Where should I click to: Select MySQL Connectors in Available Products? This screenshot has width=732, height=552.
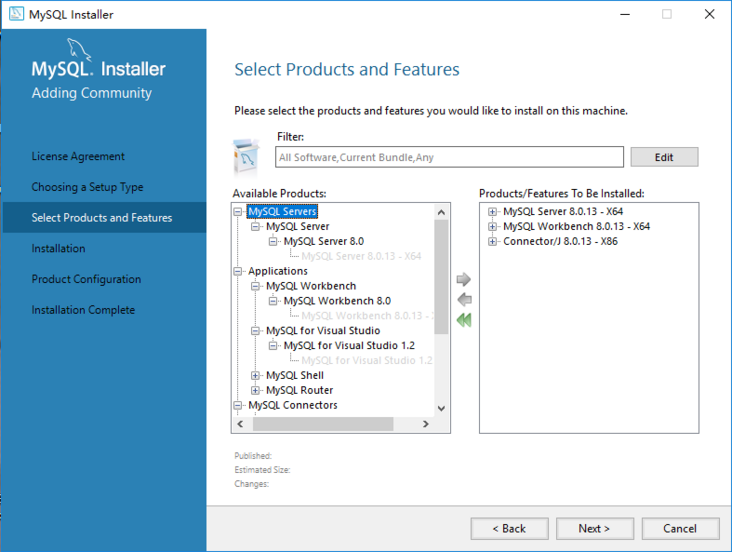[x=292, y=406]
